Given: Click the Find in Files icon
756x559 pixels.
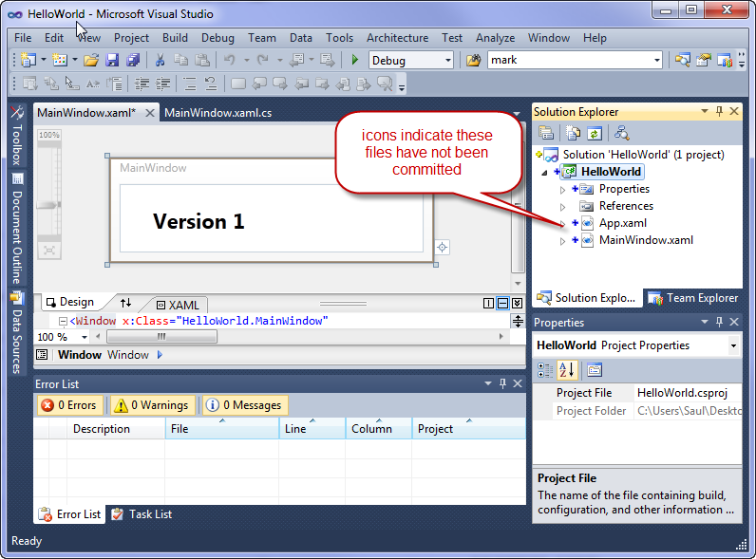Looking at the screenshot, I should (x=474, y=60).
